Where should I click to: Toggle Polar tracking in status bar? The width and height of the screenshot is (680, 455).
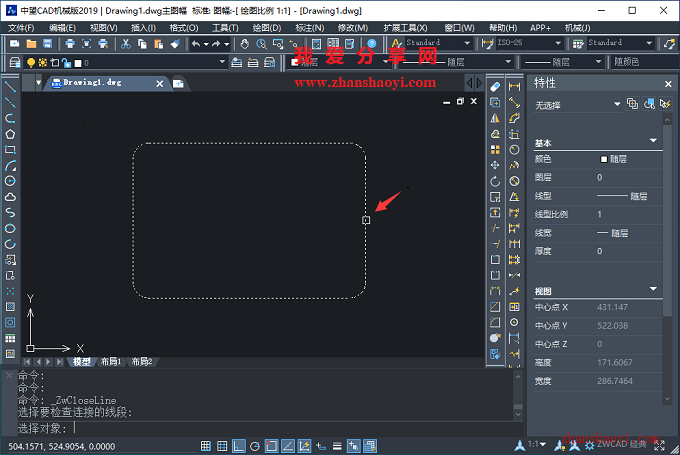pyautogui.click(x=255, y=446)
